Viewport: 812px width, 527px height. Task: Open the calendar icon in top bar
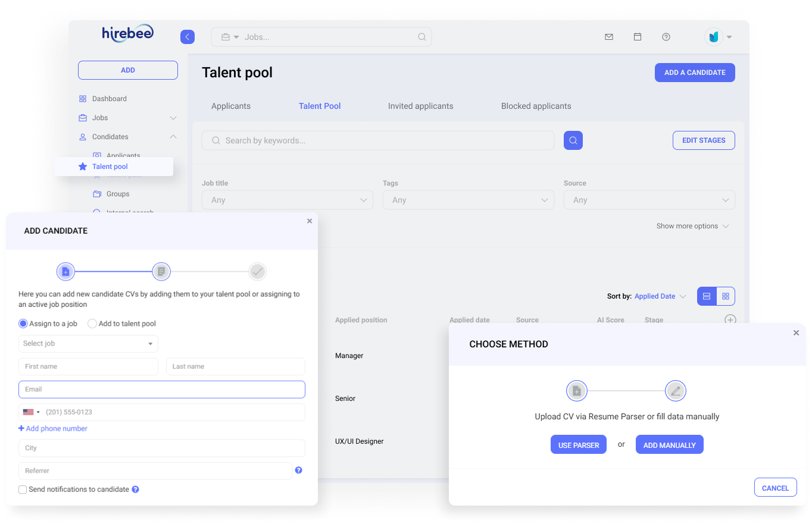pos(637,36)
